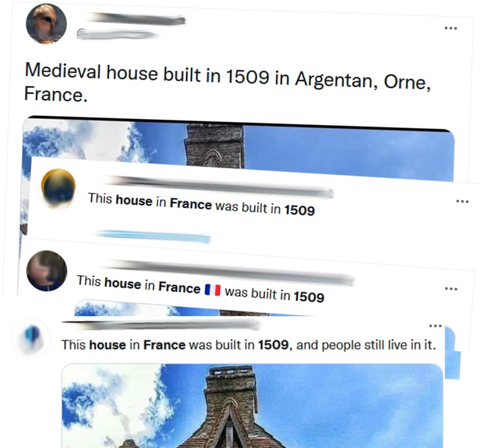Open the house roof photo in the bottom tweet
484x448 pixels.
(x=252, y=406)
